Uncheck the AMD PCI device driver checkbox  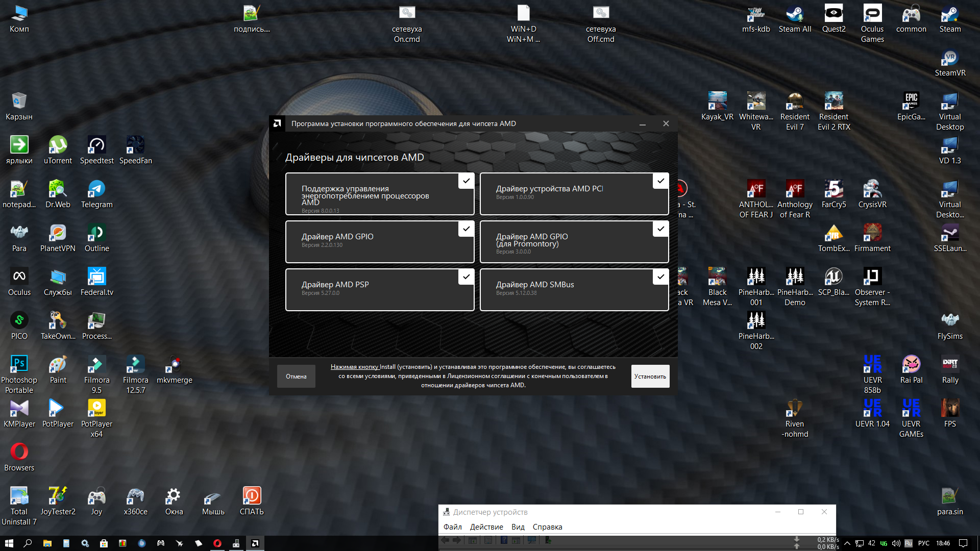click(x=660, y=181)
